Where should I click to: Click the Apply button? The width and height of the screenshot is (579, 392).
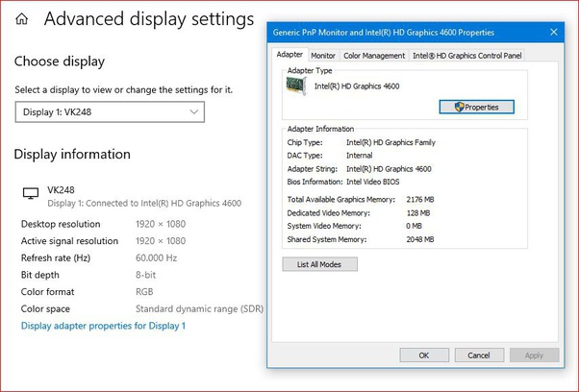[x=533, y=355]
